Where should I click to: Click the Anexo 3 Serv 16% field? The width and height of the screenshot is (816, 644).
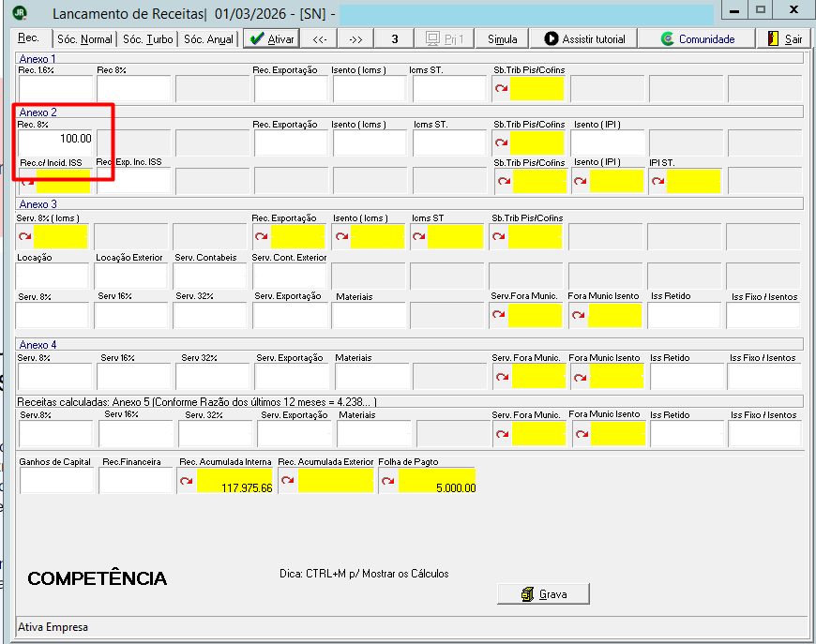coord(131,315)
